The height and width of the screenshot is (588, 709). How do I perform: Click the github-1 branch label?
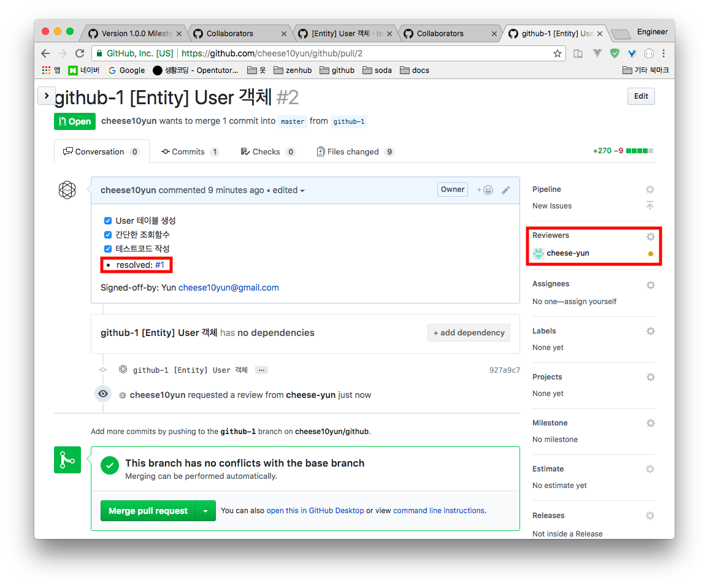coord(348,121)
